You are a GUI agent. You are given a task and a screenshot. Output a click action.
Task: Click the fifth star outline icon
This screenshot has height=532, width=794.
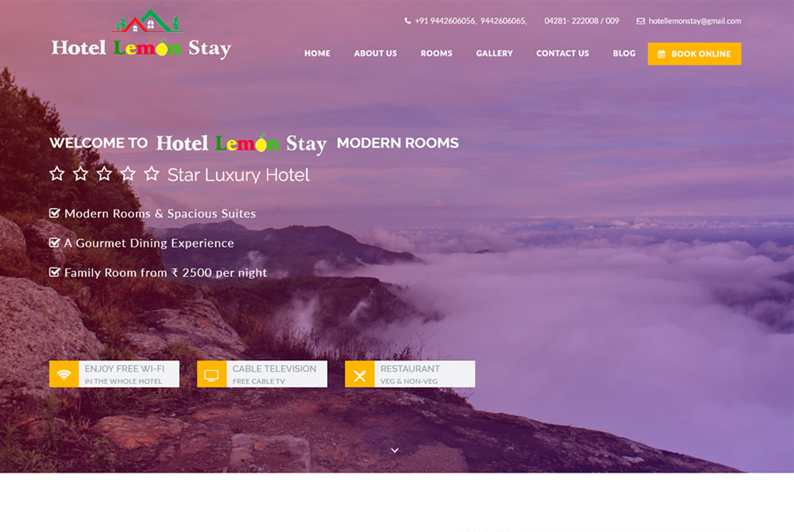(152, 174)
